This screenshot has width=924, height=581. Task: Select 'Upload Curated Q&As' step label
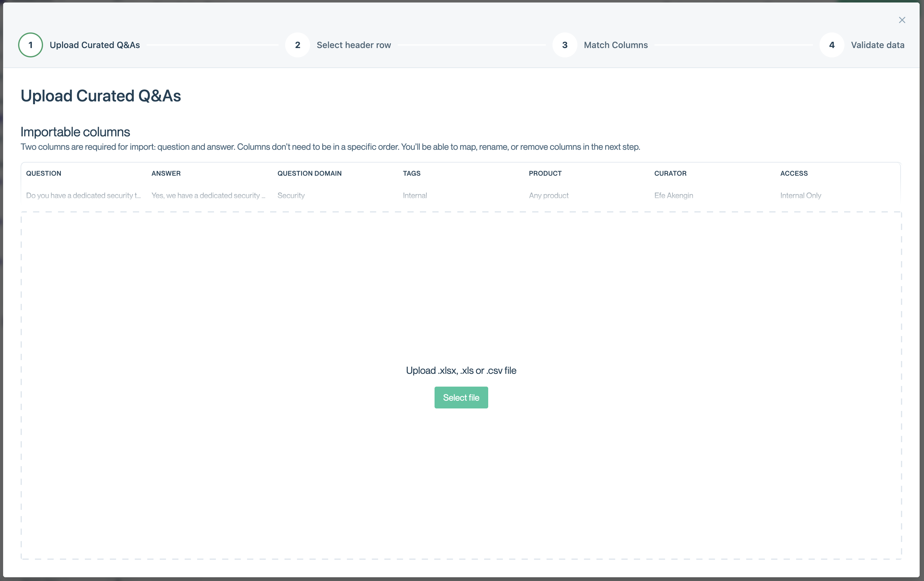(x=95, y=45)
